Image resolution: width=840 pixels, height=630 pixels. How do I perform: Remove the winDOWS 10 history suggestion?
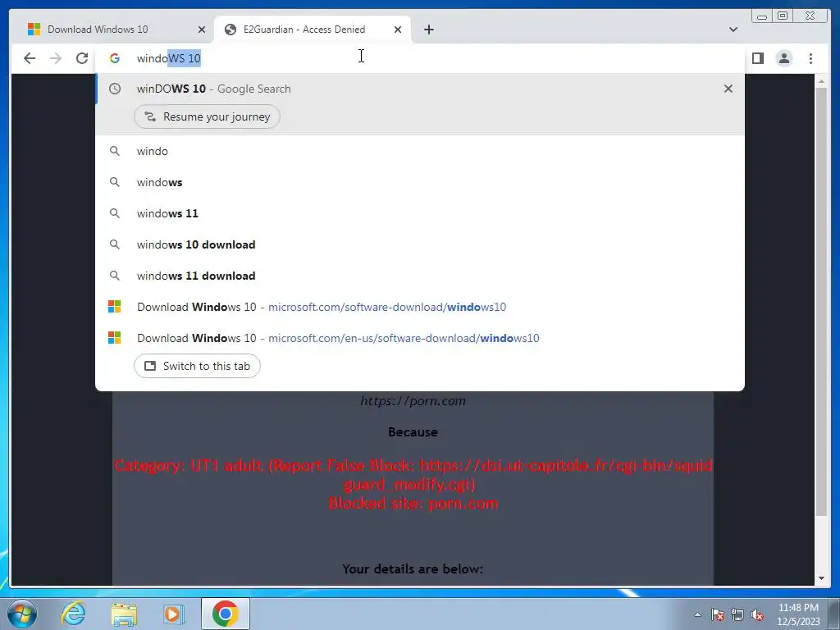(x=728, y=89)
